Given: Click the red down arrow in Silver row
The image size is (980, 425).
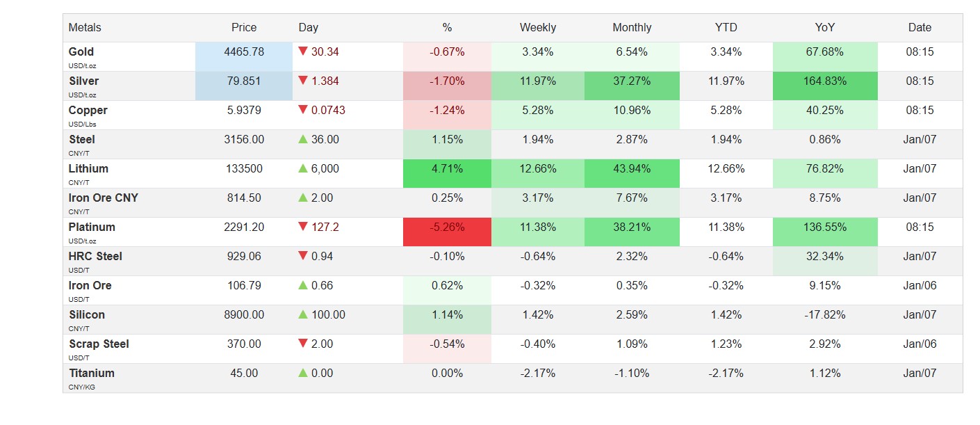Looking at the screenshot, I should coord(303,81).
